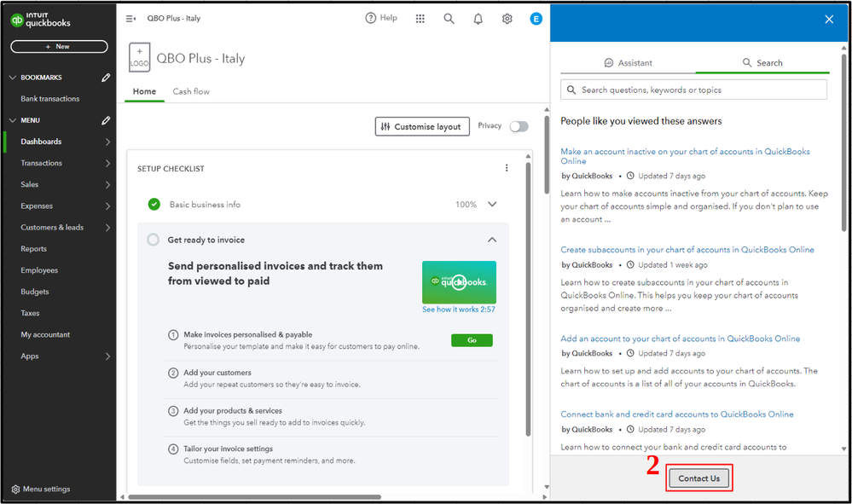Open settings gear icon in top bar

coord(507,19)
